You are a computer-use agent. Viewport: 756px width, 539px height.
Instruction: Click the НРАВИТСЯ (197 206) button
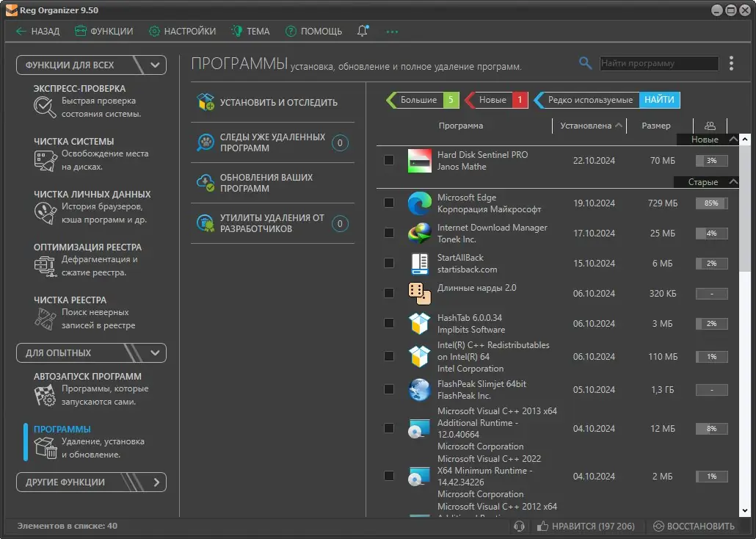(585, 526)
